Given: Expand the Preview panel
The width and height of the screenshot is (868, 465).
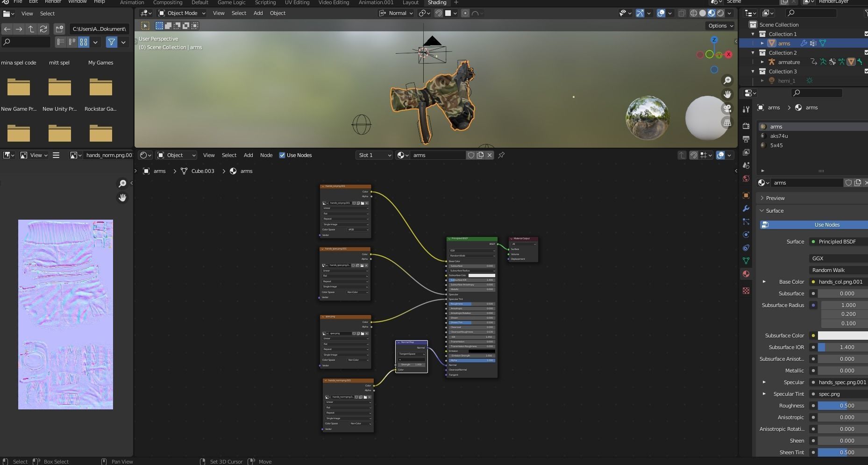Looking at the screenshot, I should (775, 198).
